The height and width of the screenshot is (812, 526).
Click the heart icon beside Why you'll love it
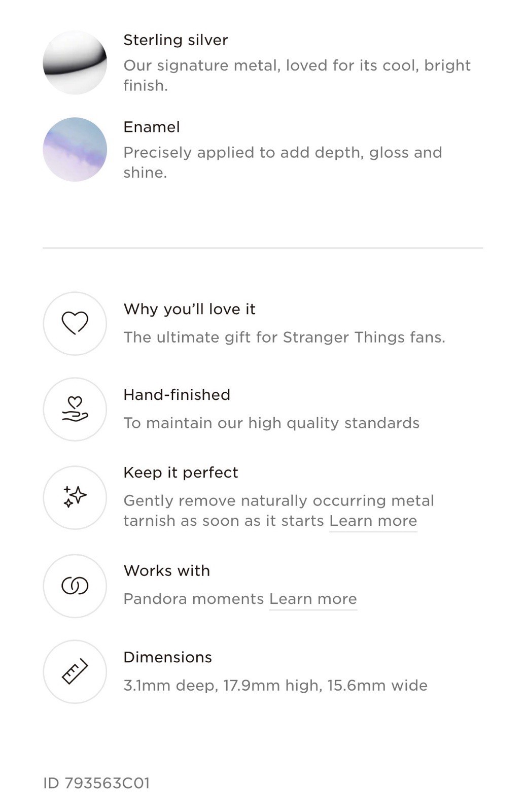click(75, 323)
